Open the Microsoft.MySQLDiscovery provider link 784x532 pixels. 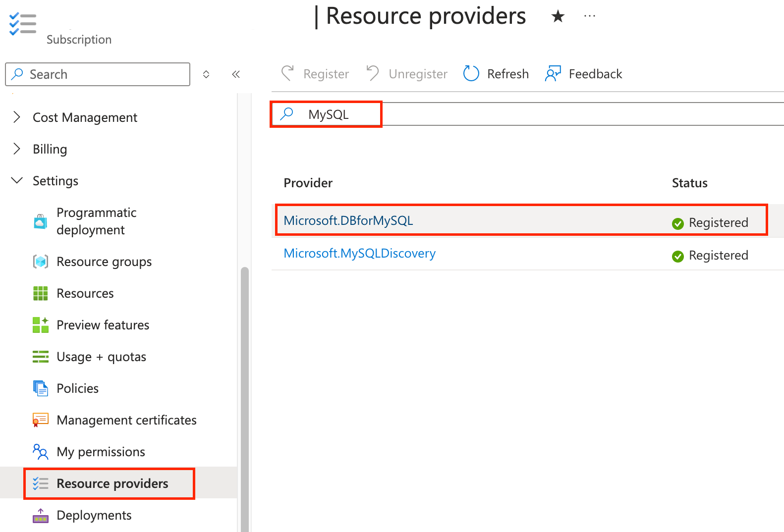[x=359, y=254]
